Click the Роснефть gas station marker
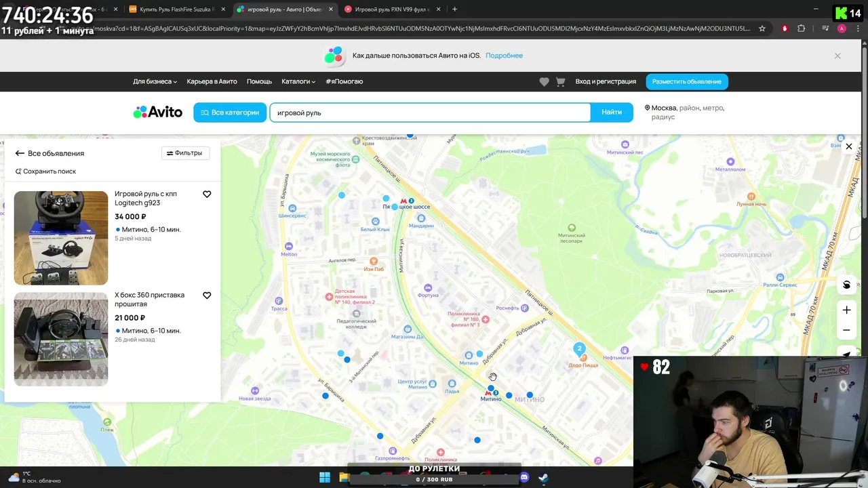Viewport: 868px width, 488px height. pyautogui.click(x=525, y=308)
